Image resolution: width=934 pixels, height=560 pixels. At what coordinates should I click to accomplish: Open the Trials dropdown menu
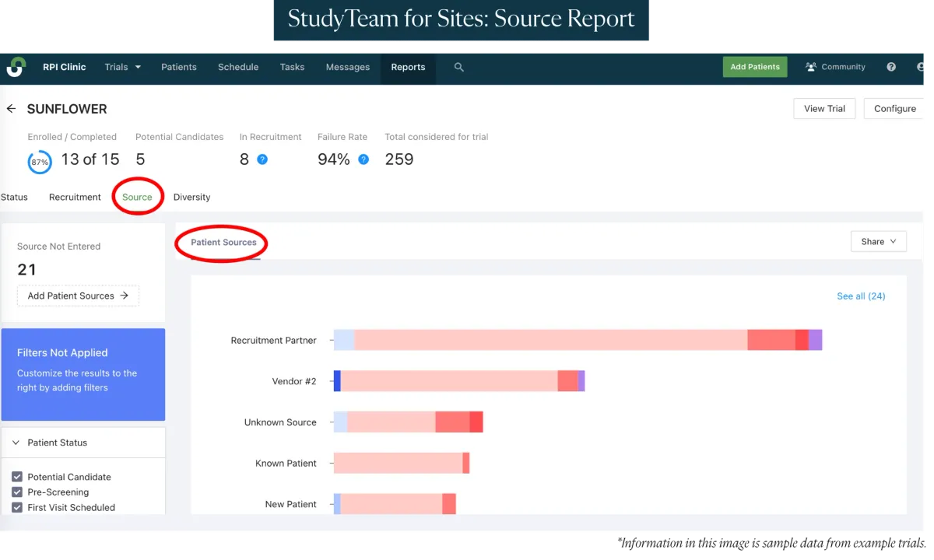(122, 67)
